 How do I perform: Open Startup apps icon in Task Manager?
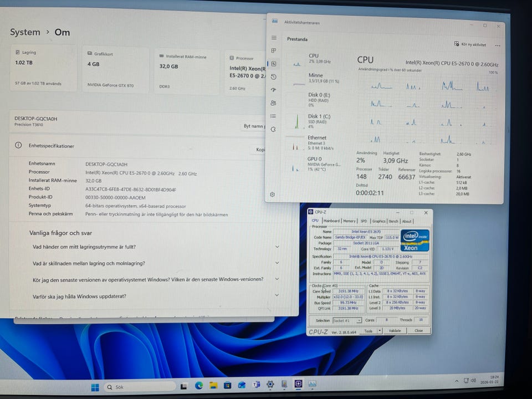274,90
